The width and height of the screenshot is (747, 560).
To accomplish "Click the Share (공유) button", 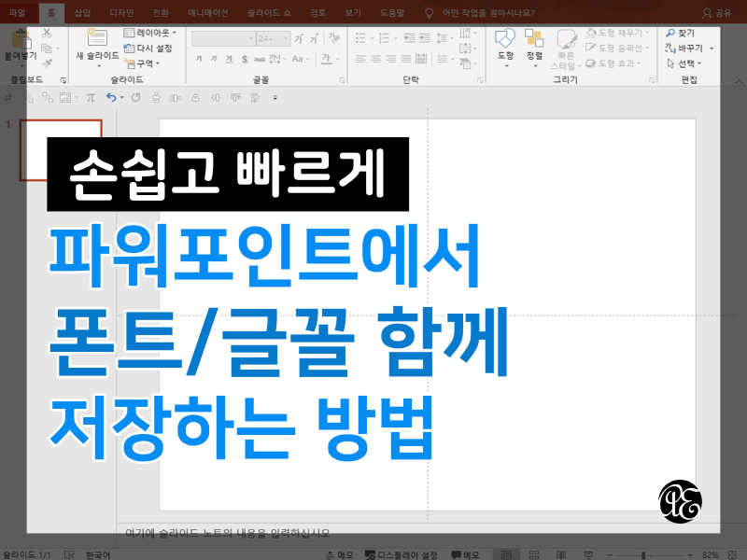I will pyautogui.click(x=717, y=13).
